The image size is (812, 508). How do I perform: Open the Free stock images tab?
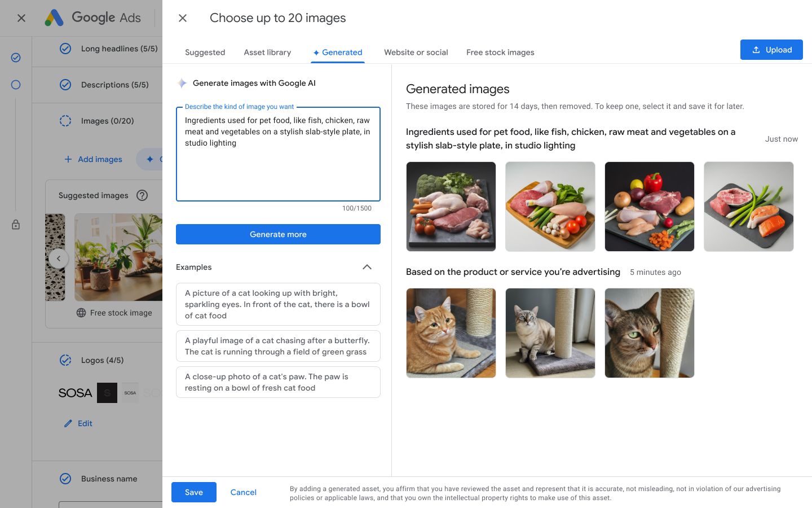pyautogui.click(x=500, y=52)
